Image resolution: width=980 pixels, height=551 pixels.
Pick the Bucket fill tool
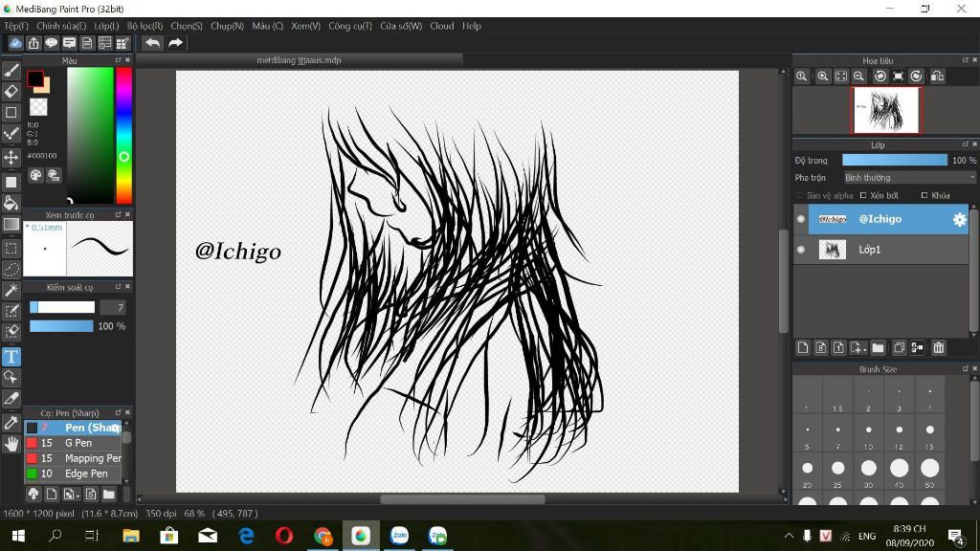[x=11, y=203]
